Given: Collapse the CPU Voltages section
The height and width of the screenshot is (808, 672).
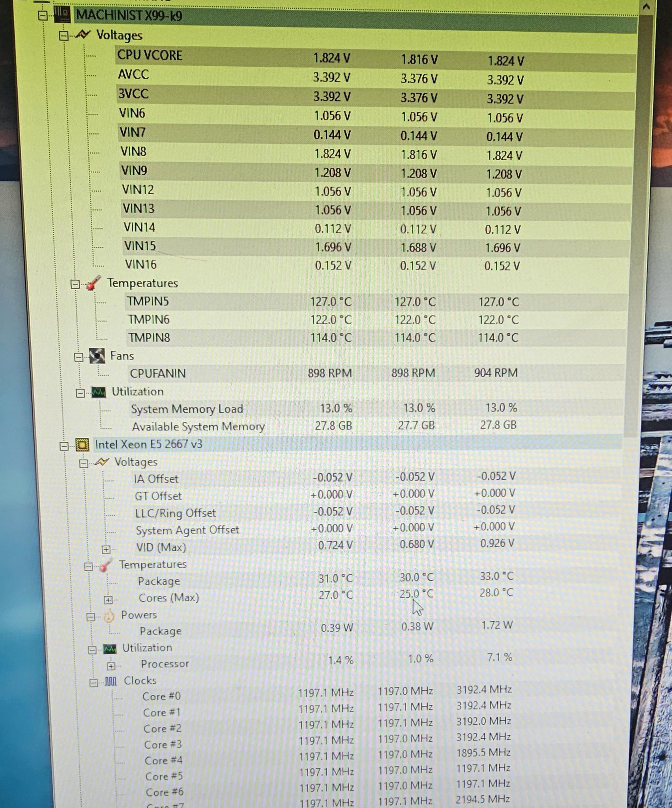Looking at the screenshot, I should tap(84, 463).
